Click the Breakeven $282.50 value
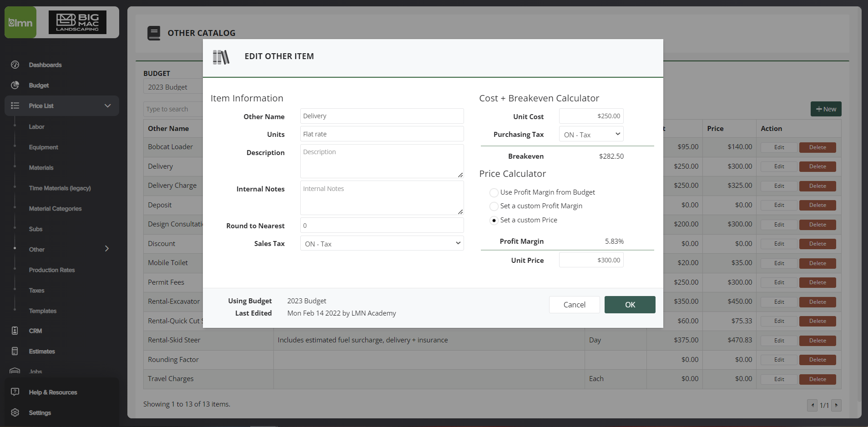Image resolution: width=868 pixels, height=427 pixels. pyautogui.click(x=611, y=156)
